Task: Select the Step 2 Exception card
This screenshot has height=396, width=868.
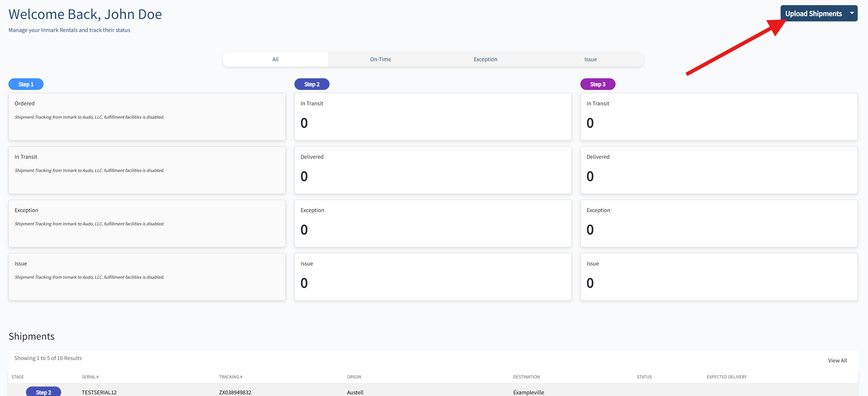Action: coord(433,223)
